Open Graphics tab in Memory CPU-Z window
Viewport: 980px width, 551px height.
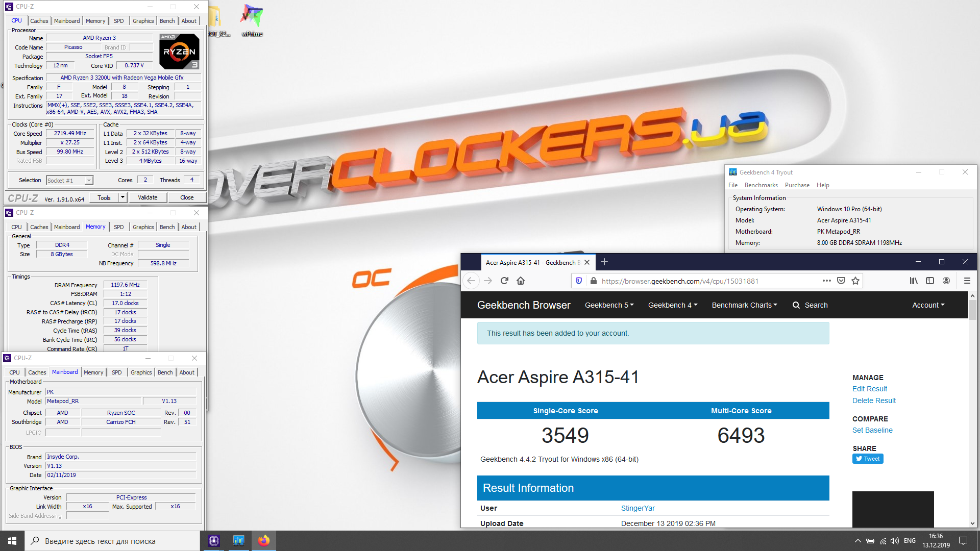(x=143, y=227)
